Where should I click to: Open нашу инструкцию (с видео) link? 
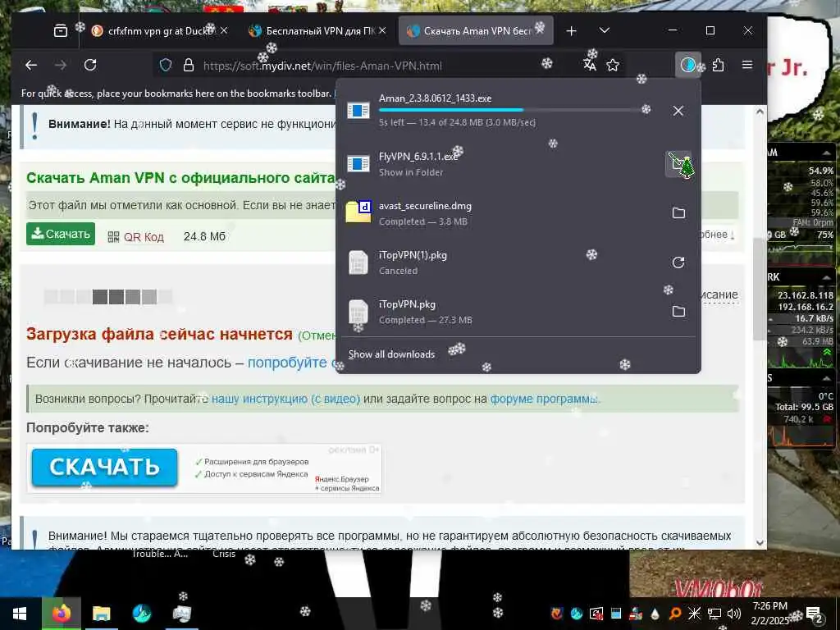285,399
